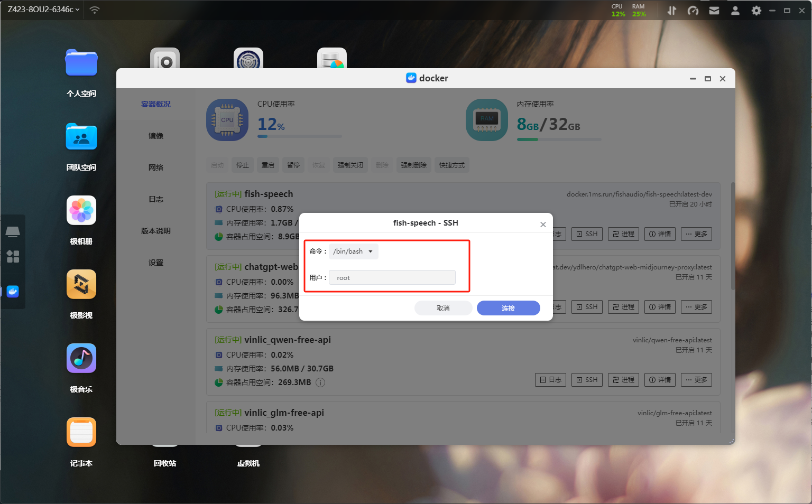Open the settings gear in top bar

756,11
